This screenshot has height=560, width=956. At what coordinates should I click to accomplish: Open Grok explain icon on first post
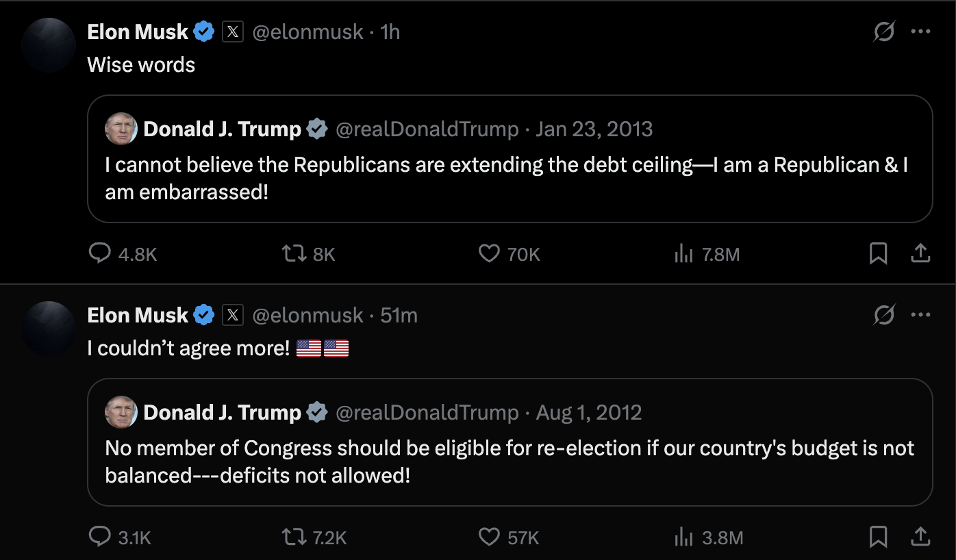[884, 31]
